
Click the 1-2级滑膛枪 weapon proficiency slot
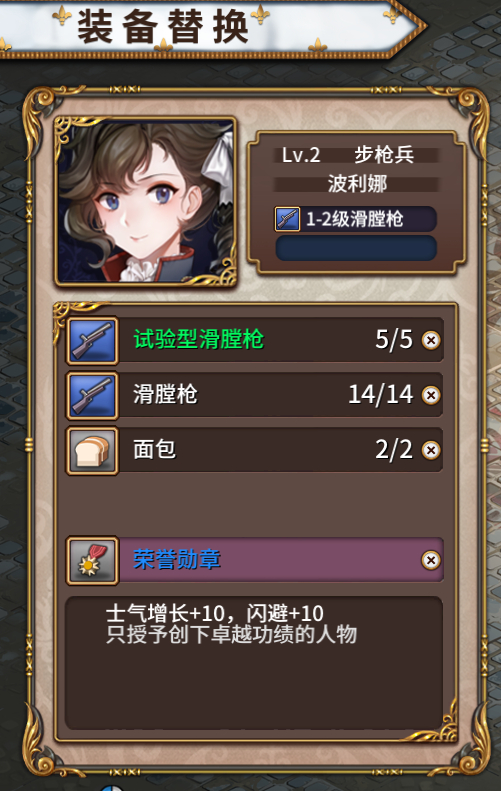point(356,219)
